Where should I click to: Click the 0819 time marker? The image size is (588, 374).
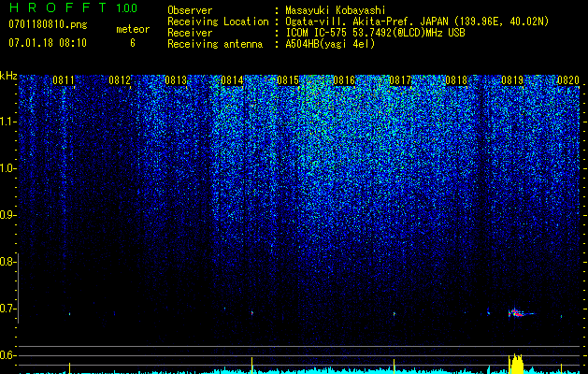point(512,80)
